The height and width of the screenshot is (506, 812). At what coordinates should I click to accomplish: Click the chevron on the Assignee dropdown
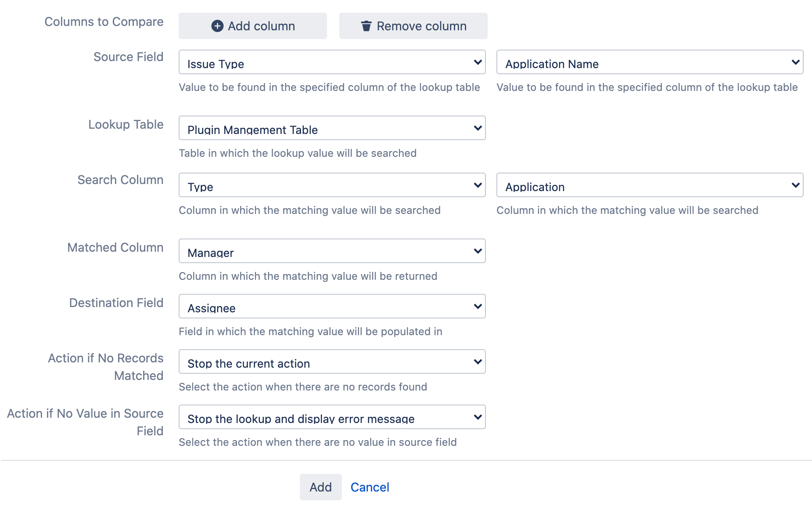point(478,306)
